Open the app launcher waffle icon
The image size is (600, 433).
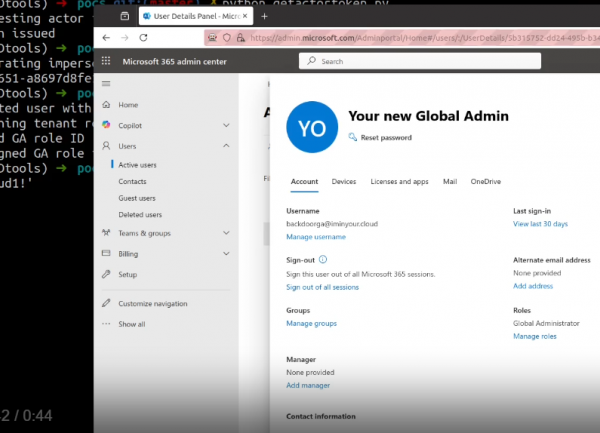pos(107,61)
